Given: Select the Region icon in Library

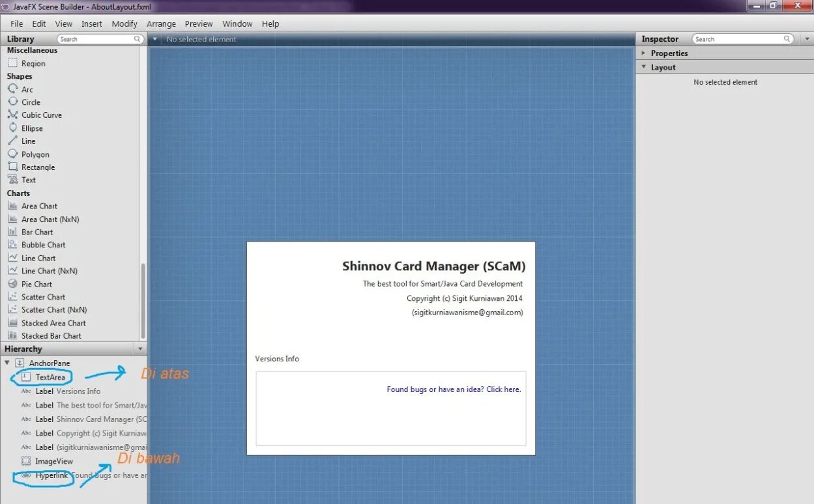Looking at the screenshot, I should tap(12, 63).
